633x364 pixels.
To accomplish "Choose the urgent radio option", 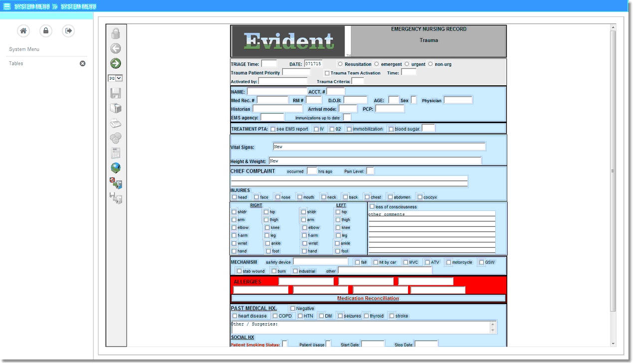I will point(407,64).
